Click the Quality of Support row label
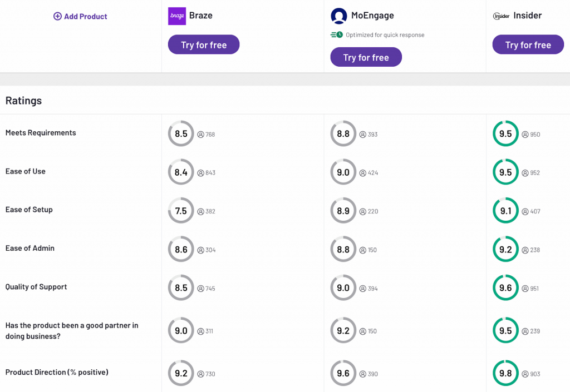Screen dimensions: 570x392 [36, 287]
